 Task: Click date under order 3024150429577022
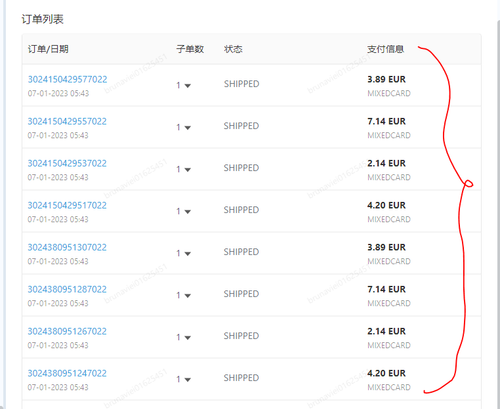(58, 93)
